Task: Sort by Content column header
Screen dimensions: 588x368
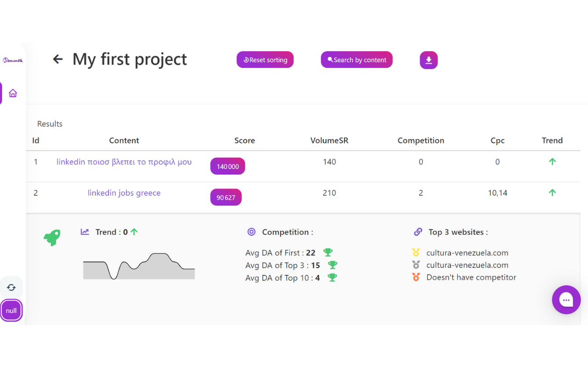Action: 124,141
